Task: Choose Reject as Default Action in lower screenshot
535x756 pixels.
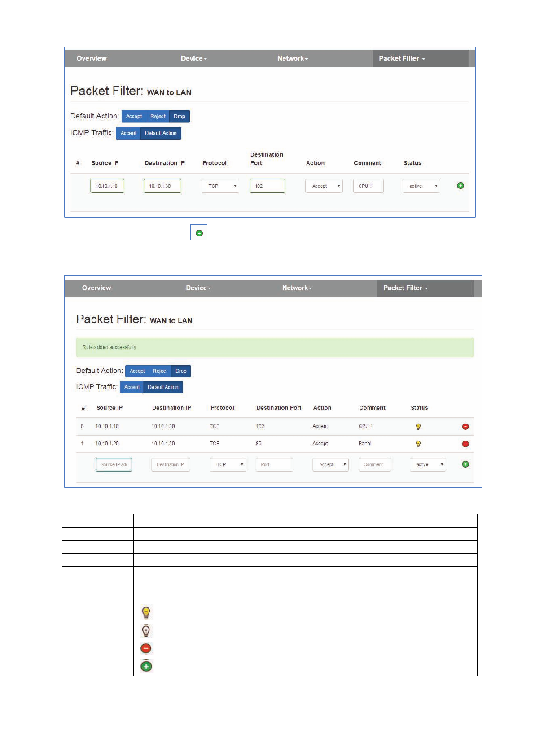Action: pos(160,371)
